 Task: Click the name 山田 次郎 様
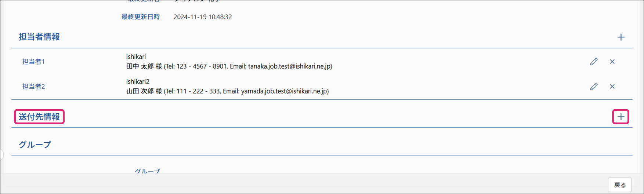point(144,91)
